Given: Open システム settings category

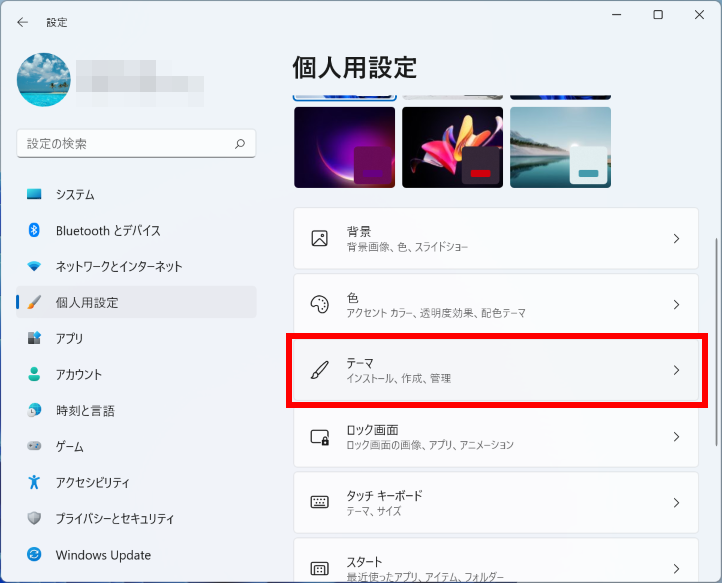Looking at the screenshot, I should point(136,194).
